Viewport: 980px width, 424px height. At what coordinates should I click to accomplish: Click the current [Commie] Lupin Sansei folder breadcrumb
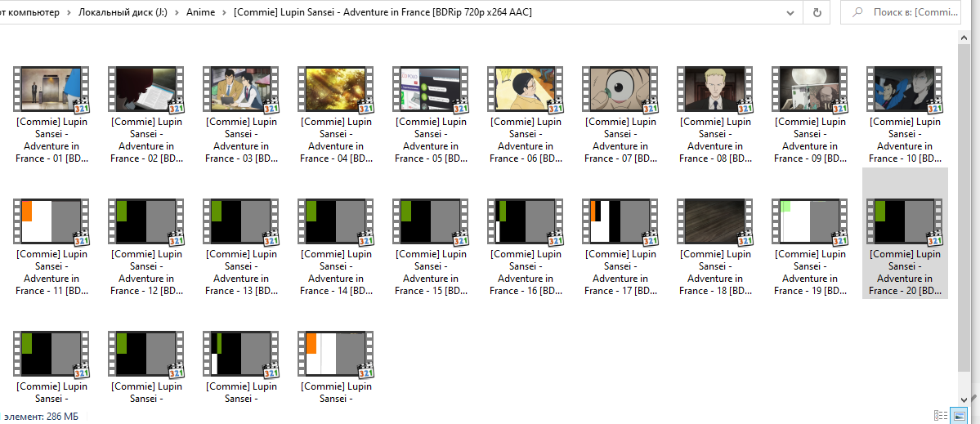click(x=383, y=12)
